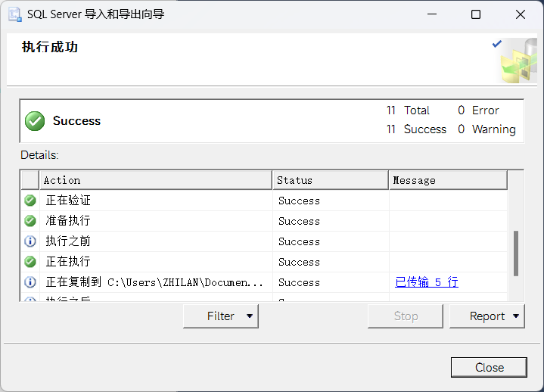This screenshot has width=544, height=392.
Task: Click green check icon beside 正在执行
Action: (x=30, y=262)
